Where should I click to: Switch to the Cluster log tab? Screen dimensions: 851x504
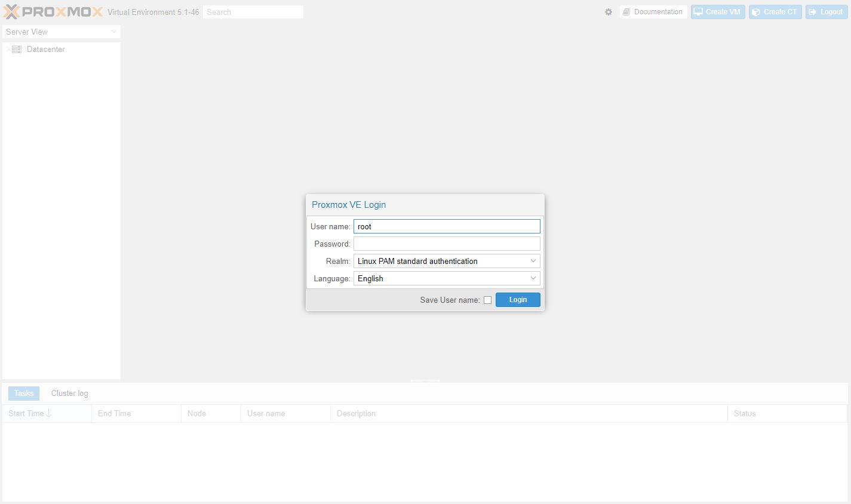pyautogui.click(x=69, y=393)
